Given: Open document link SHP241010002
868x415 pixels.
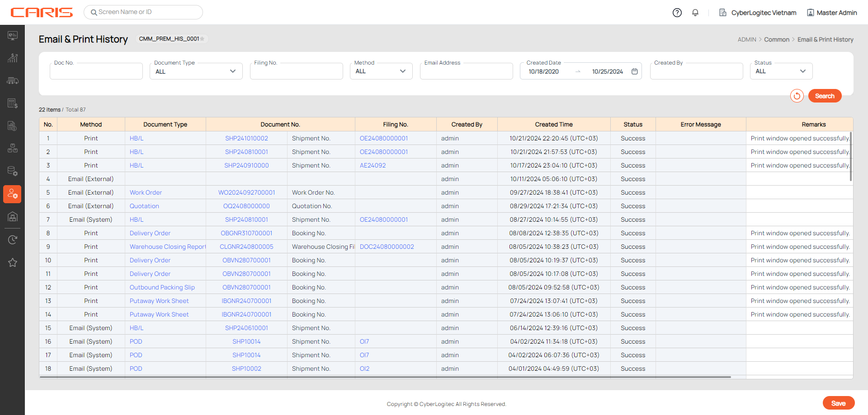Looking at the screenshot, I should (x=246, y=138).
